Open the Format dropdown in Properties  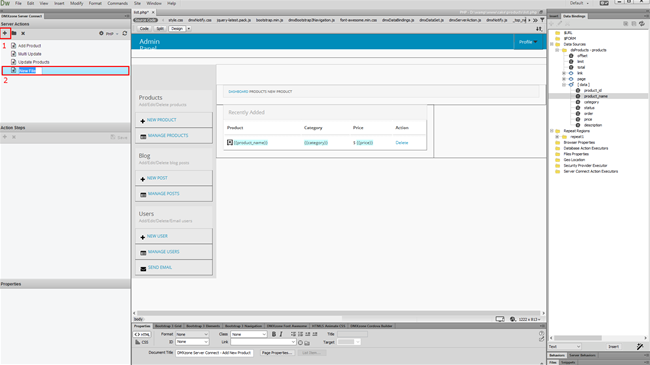tap(192, 334)
